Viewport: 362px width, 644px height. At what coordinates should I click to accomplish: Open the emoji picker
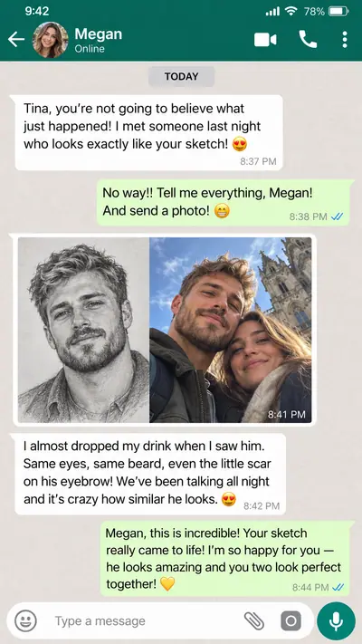(25, 620)
